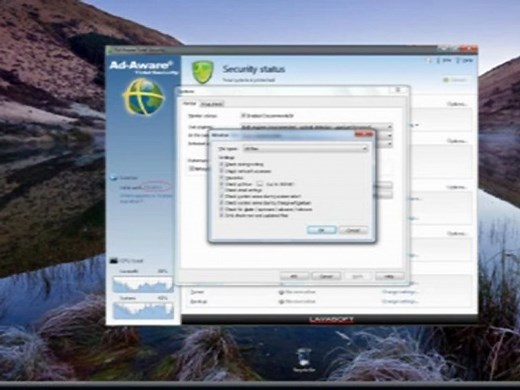Image resolution: width=520 pixels, height=390 pixels.
Task: Click Change settings link in Backup row
Action: [x=399, y=301]
